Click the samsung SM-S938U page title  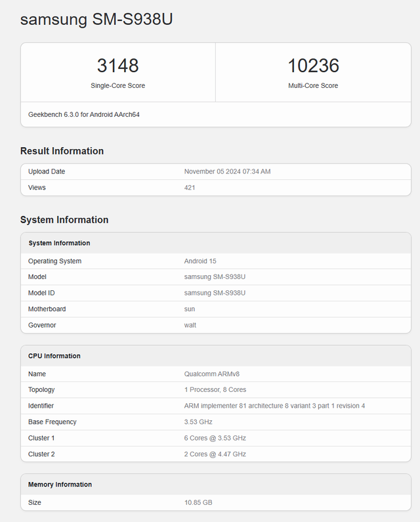pyautogui.click(x=96, y=20)
